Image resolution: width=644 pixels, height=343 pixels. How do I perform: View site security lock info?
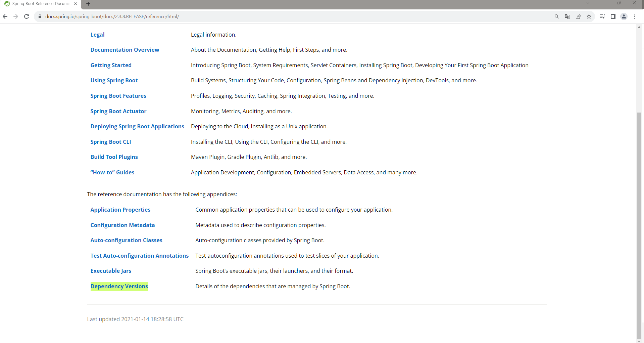(x=40, y=16)
